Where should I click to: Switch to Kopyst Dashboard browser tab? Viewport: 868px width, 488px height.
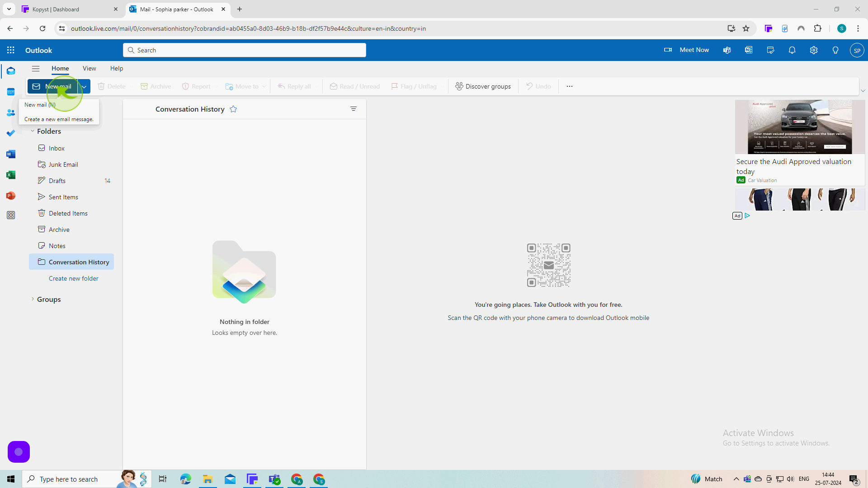click(x=70, y=9)
